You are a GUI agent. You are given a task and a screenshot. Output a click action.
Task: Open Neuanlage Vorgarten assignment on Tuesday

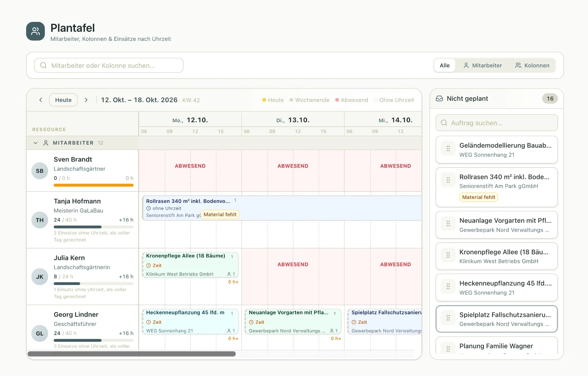click(x=293, y=322)
